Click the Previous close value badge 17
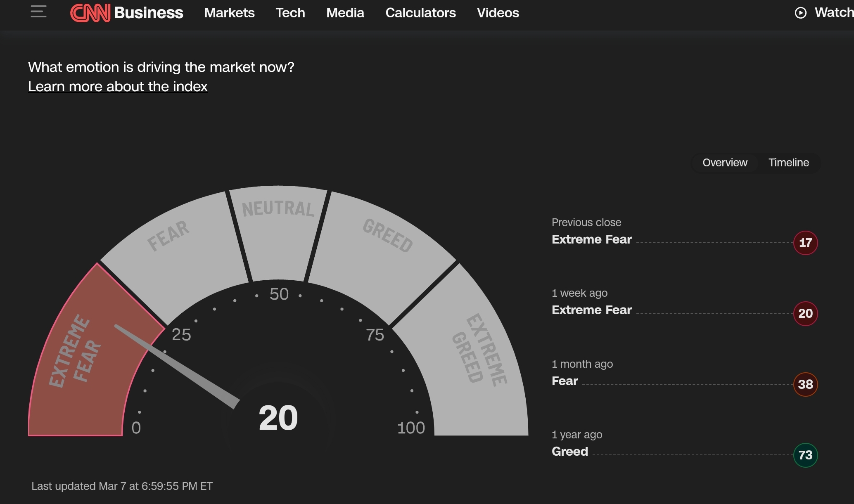The image size is (854, 504). click(x=805, y=243)
